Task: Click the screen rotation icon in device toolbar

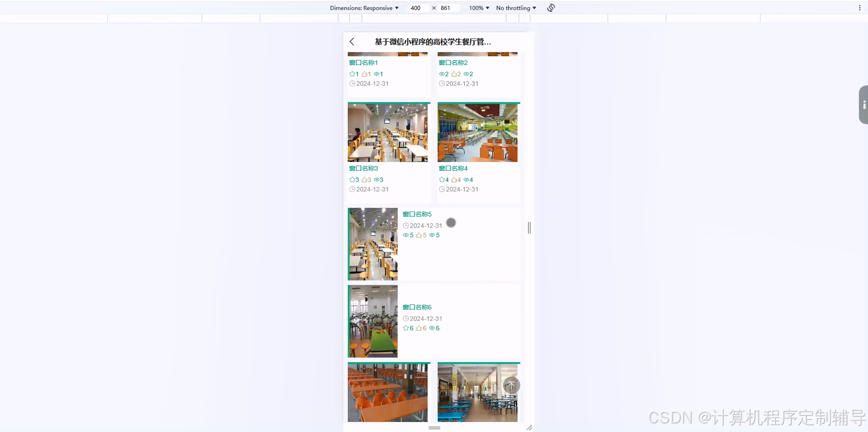Action: click(x=550, y=8)
